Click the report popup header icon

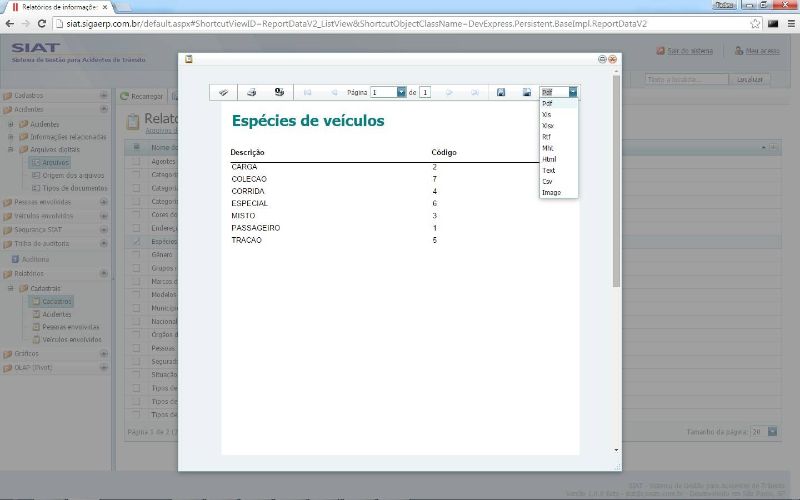point(189,59)
